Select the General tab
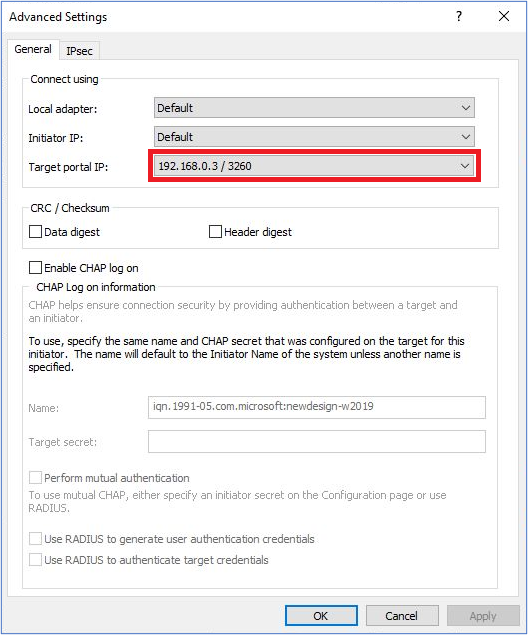Viewport: 528px width, 635px height. (x=33, y=49)
